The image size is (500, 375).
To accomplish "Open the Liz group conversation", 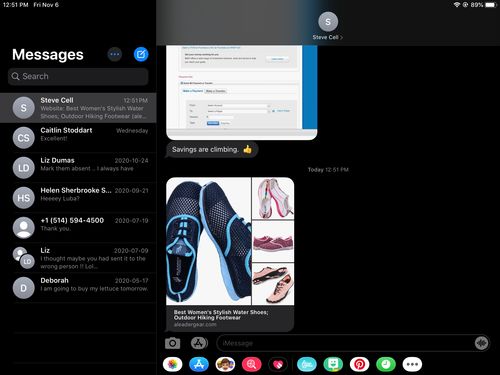I will (78, 258).
